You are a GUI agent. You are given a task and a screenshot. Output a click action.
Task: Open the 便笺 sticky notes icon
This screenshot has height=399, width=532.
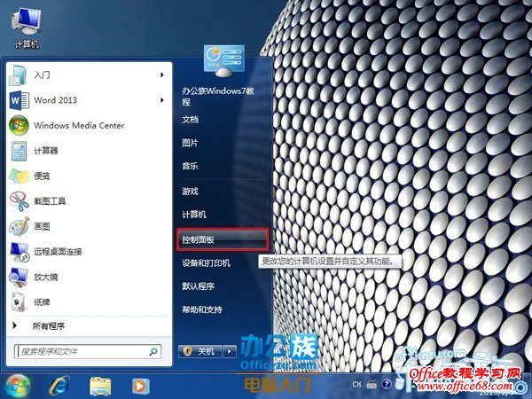(x=19, y=176)
